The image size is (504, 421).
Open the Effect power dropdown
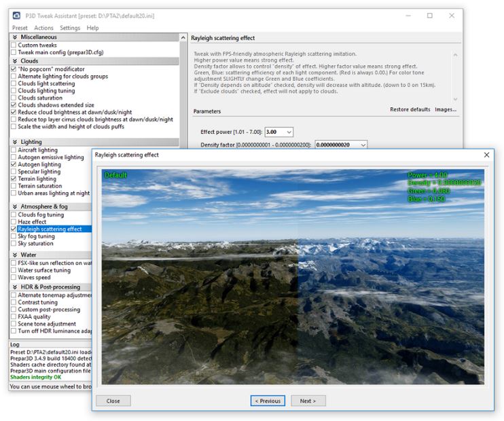click(x=289, y=132)
